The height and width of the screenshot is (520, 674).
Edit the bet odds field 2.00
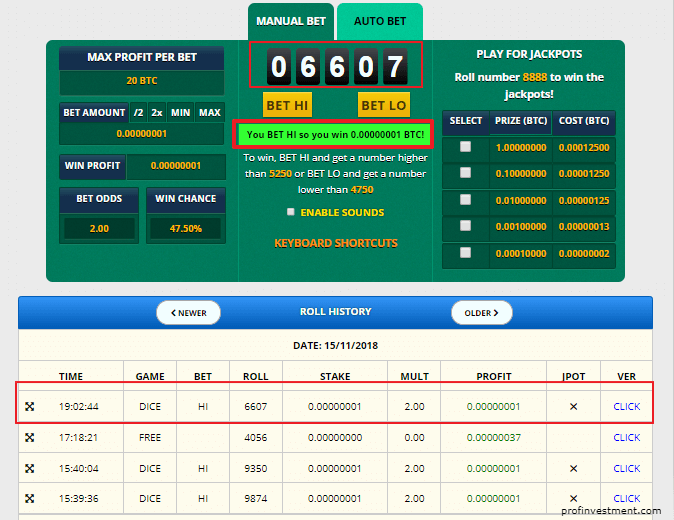(x=99, y=229)
